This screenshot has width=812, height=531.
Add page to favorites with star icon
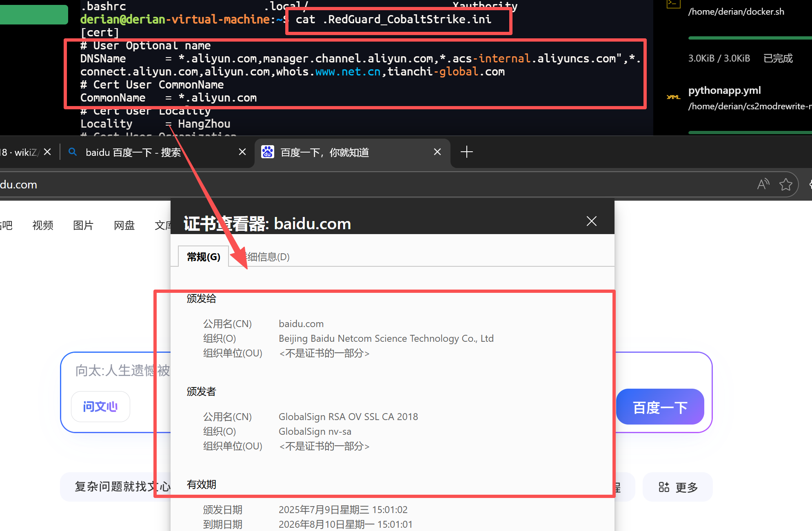pyautogui.click(x=785, y=184)
